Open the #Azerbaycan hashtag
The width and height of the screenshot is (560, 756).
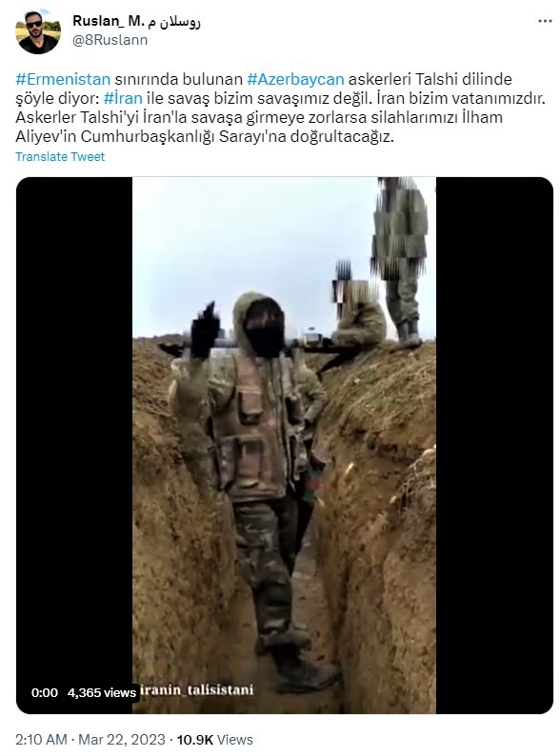[295, 79]
